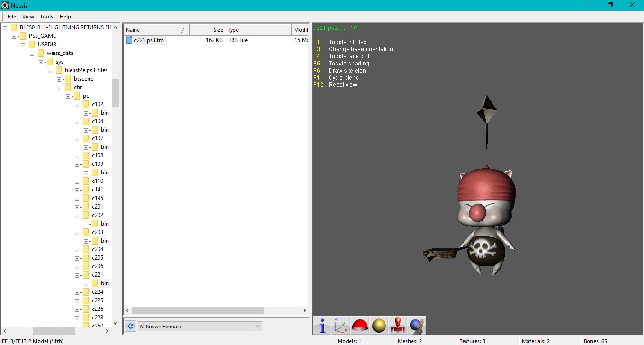This screenshot has width=644, height=345.
Task: Collapse the c102 folder node
Action: point(77,104)
